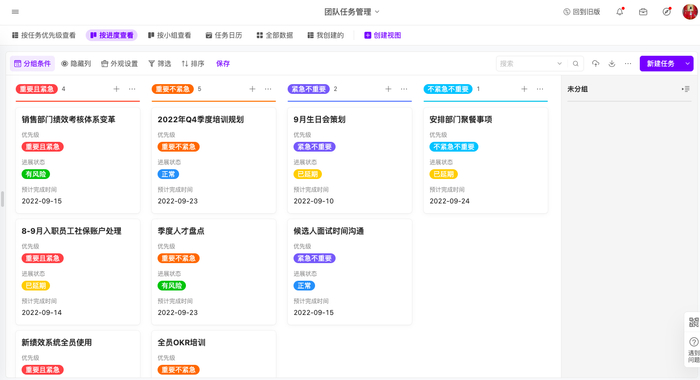Add a card to 紧急不重要 column
This screenshot has height=380, width=700.
pyautogui.click(x=388, y=89)
